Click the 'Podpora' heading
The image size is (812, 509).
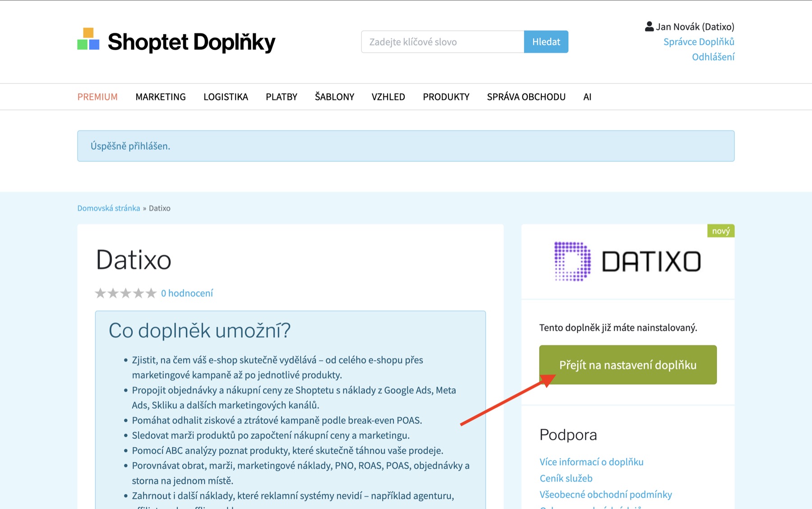click(568, 435)
